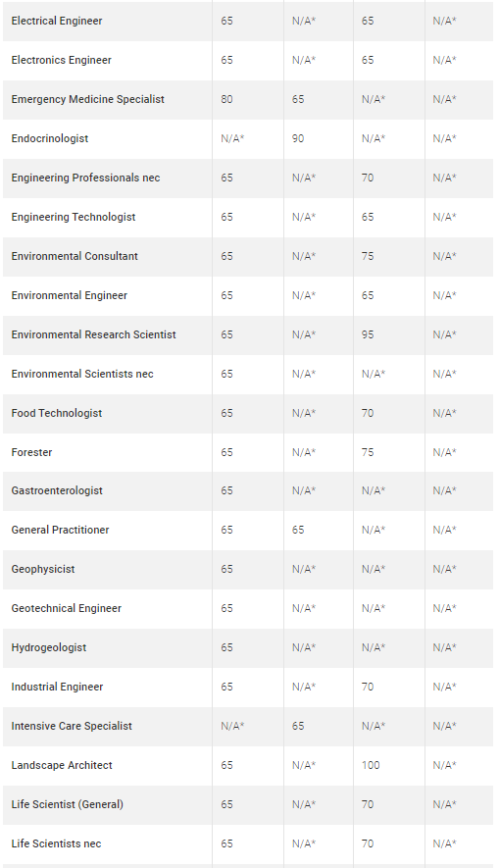Select the General Practitioner row label
Viewport: 499px width, 868px height.
(60, 531)
